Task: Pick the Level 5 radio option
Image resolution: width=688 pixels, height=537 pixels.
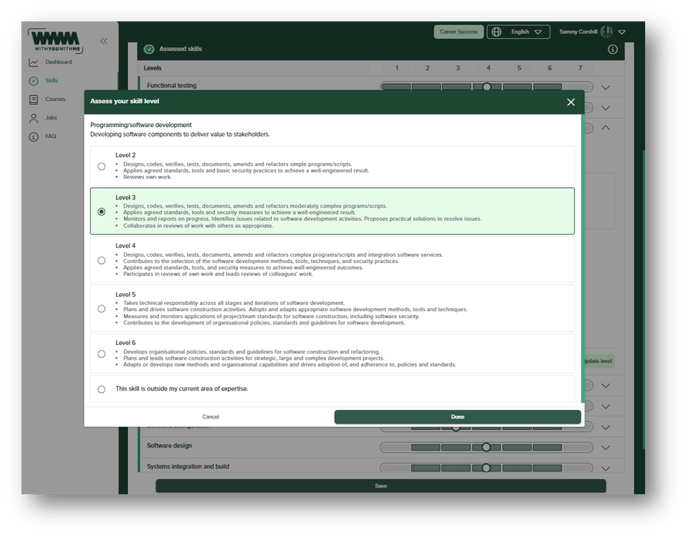Action: [102, 309]
